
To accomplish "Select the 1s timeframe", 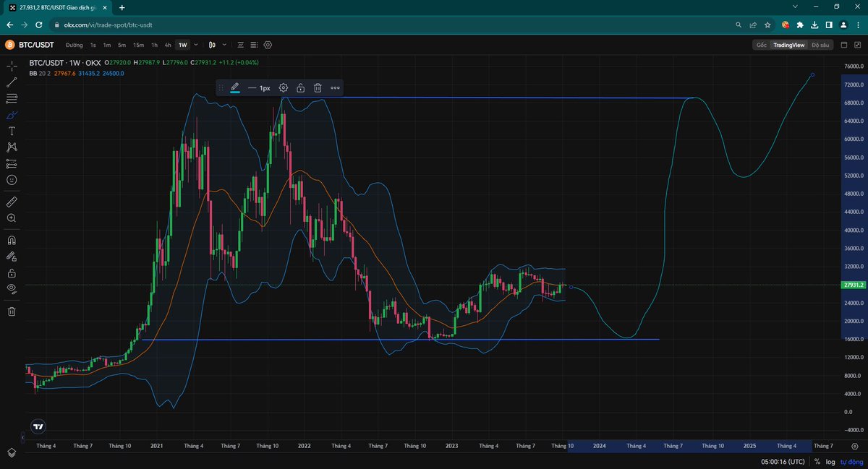I will pyautogui.click(x=93, y=45).
